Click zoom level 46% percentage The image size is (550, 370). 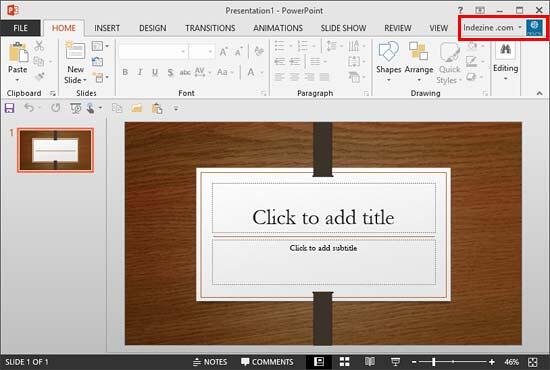[x=511, y=362]
